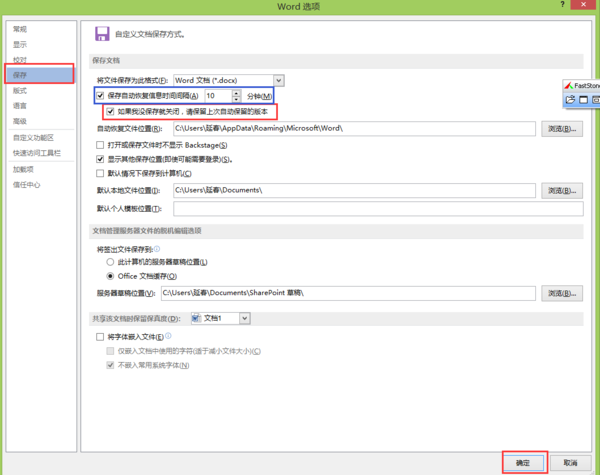
Task: Click the purple floppy disk save icon
Action: click(x=102, y=34)
